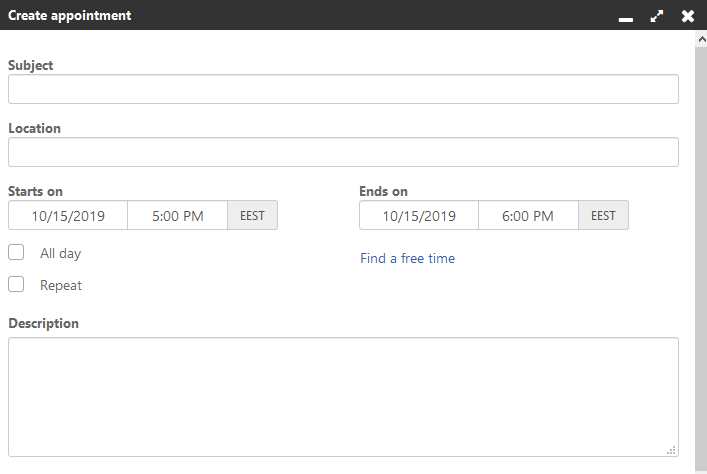
Task: Click the All day label text
Action: (60, 253)
